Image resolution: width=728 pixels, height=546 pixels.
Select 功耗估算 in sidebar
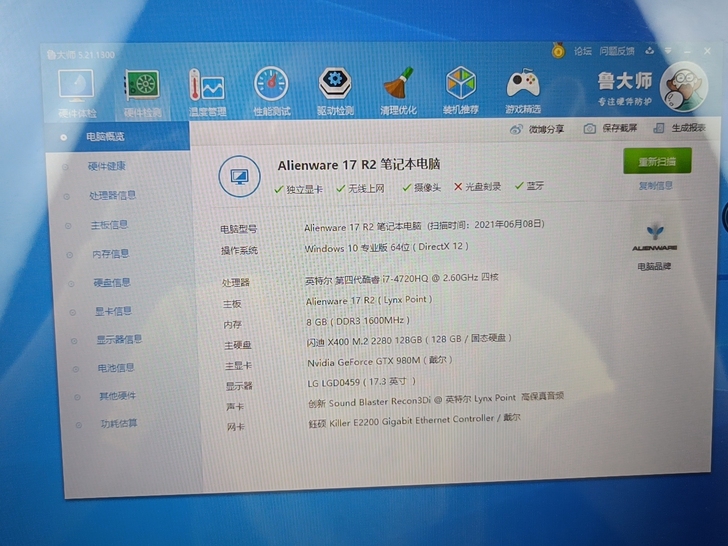click(119, 423)
